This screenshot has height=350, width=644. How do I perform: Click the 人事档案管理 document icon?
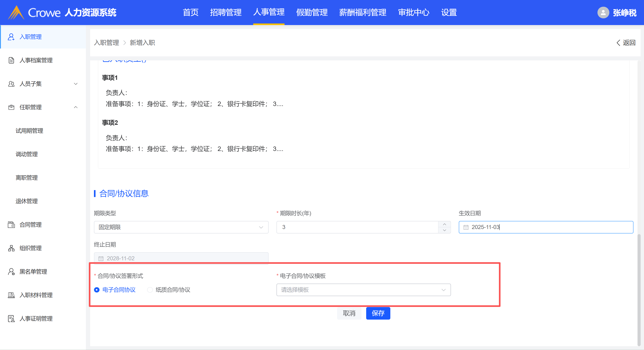(x=11, y=60)
